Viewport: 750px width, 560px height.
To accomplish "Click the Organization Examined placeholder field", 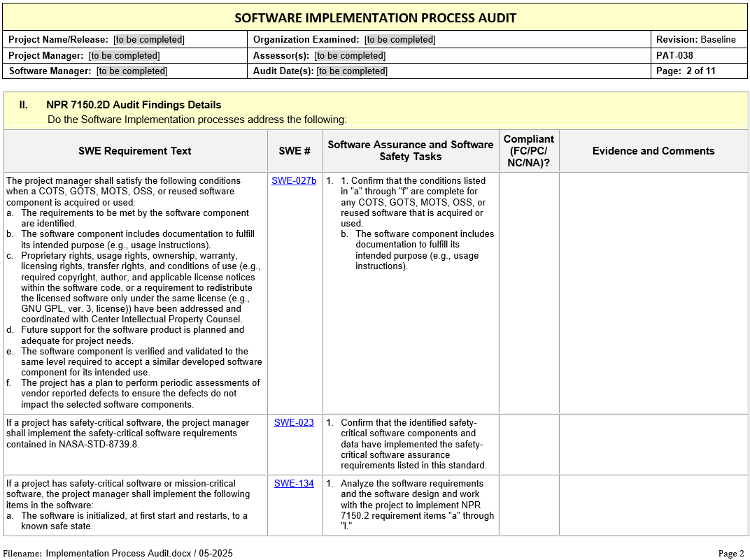I will (400, 40).
